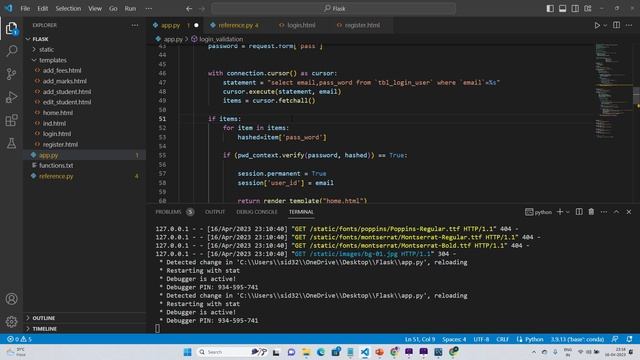Viewport: 640px width, 360px height.
Task: Open the Selection menu
Action: 68,9
